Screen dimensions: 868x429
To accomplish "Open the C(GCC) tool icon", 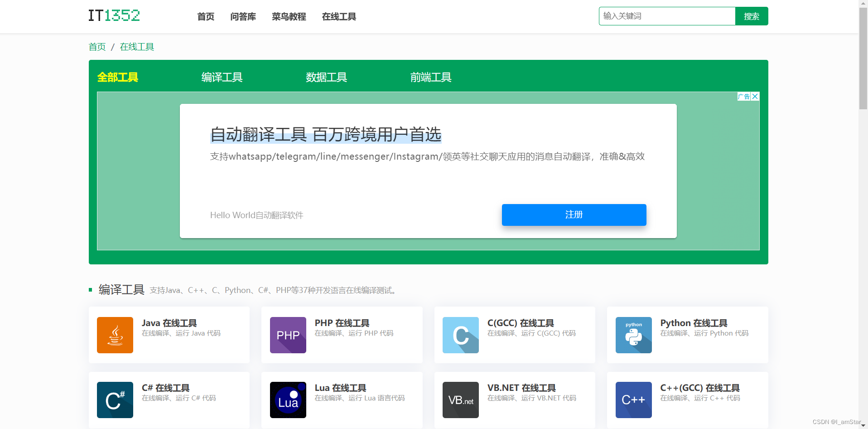I will click(x=461, y=335).
